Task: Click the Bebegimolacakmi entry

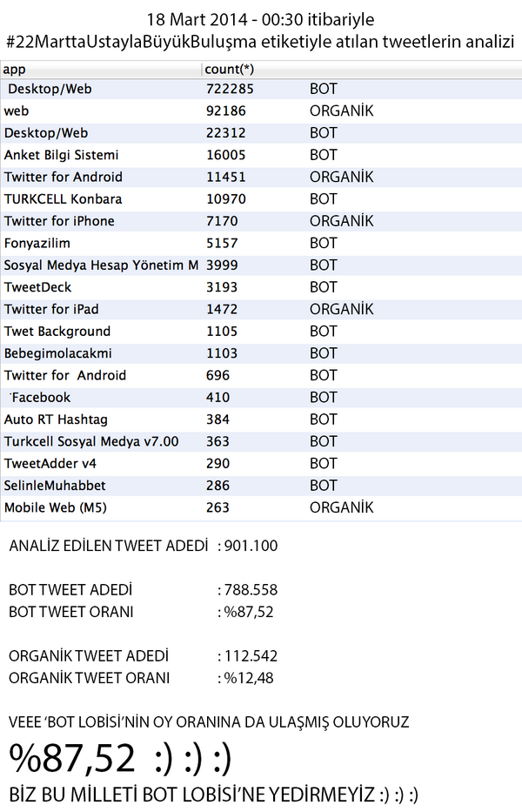Action: click(x=58, y=353)
